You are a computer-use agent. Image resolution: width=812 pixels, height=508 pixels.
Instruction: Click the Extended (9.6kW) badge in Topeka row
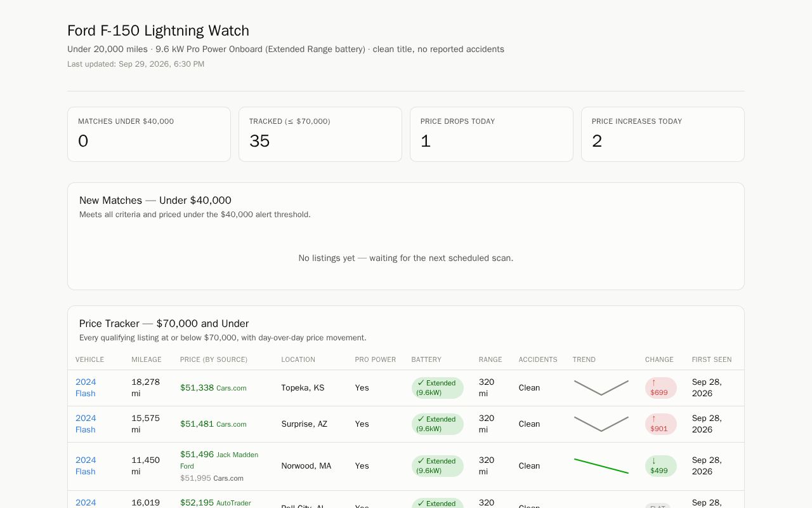pos(438,388)
